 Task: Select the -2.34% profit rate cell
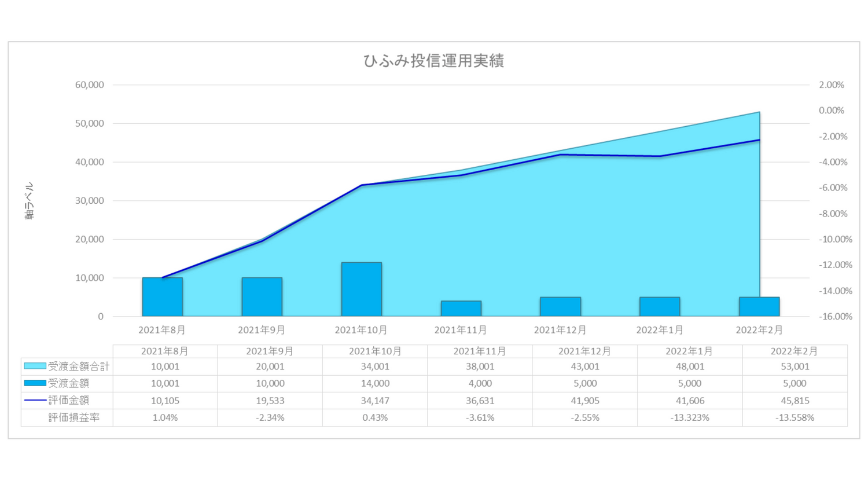(270, 417)
